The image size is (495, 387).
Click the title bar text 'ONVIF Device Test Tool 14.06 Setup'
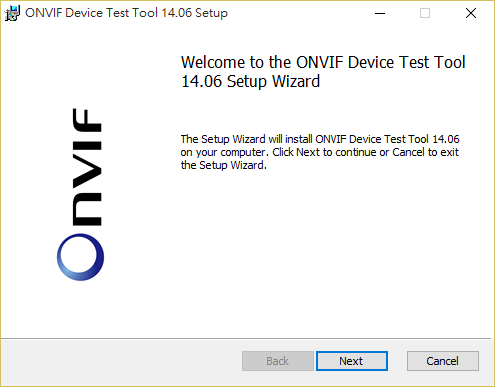coord(126,13)
